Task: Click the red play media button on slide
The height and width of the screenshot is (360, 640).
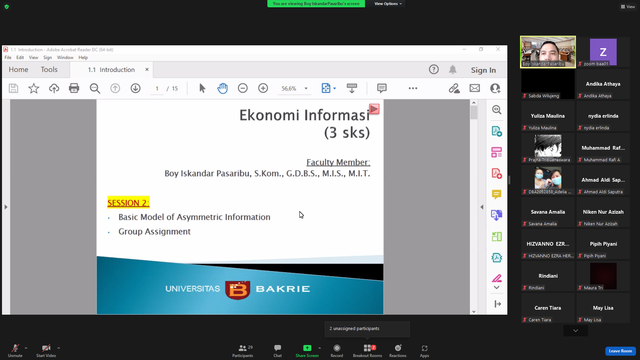Action: (374, 109)
